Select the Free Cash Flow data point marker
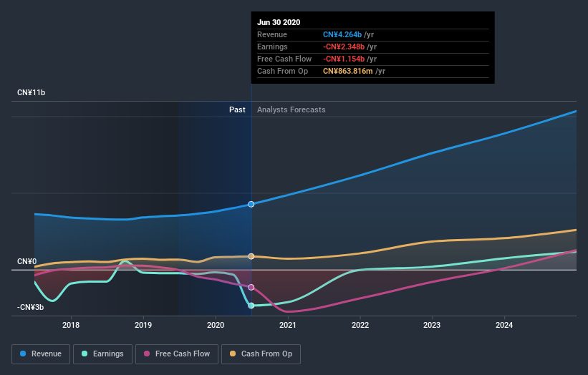588x375 pixels. click(x=251, y=288)
